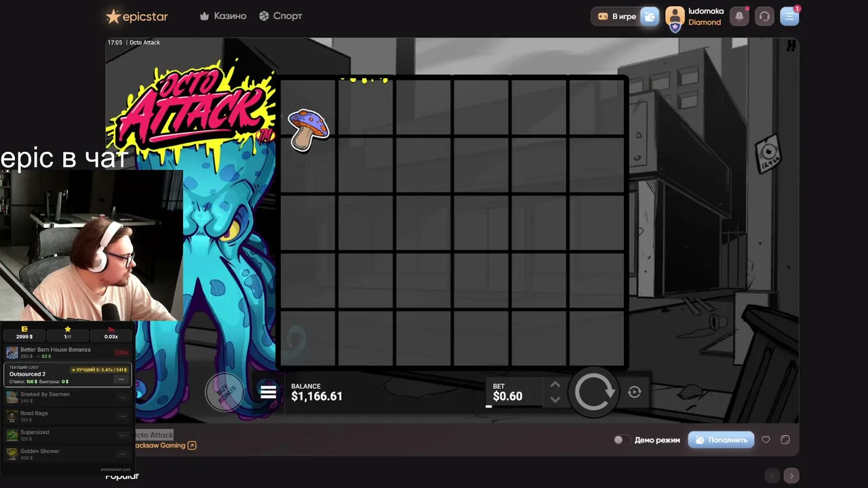Open the notifications bell

tap(739, 16)
